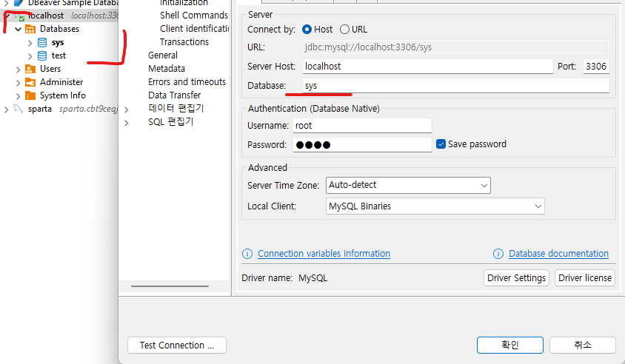Viewport: 625px width, 364px height.
Task: Expand the System Info node
Action: coord(18,96)
